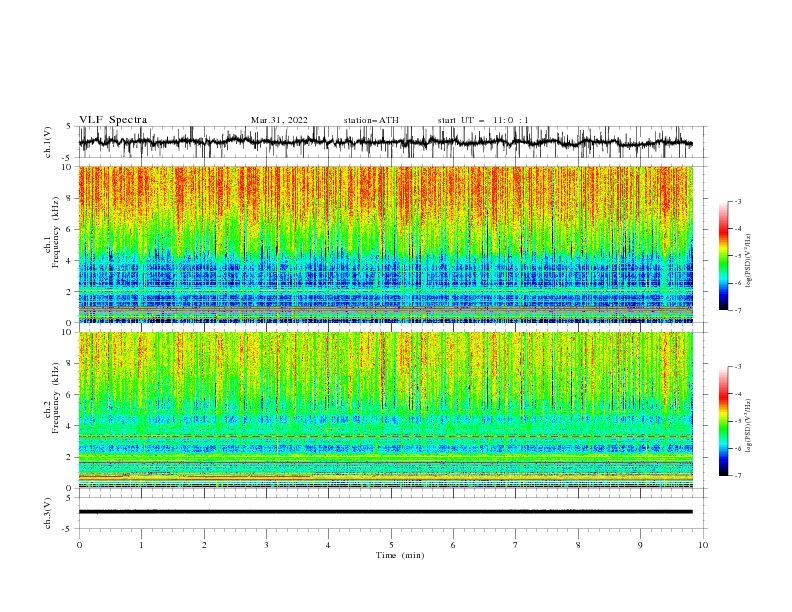The image size is (792, 612).
Task: Select the date text "Mar.31, 2022"
Action: 279,120
